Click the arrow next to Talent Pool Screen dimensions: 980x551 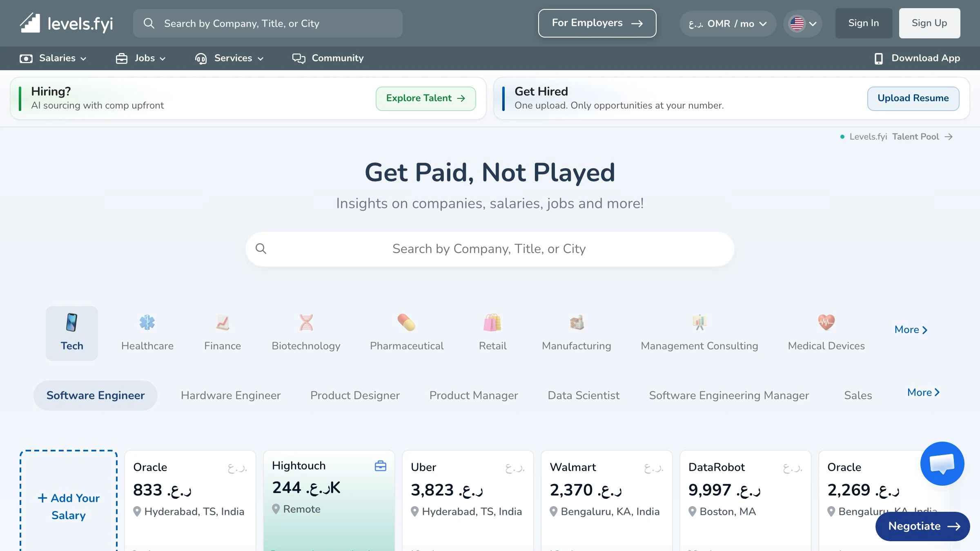pos(949,137)
